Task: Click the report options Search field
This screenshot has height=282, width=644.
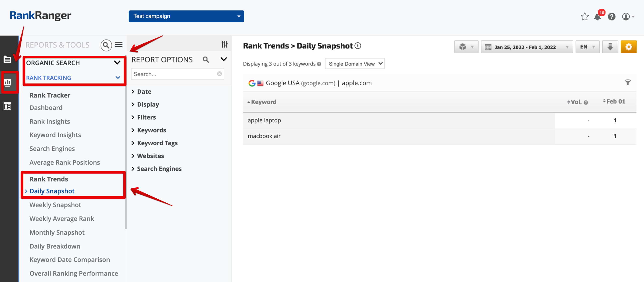Action: [174, 74]
